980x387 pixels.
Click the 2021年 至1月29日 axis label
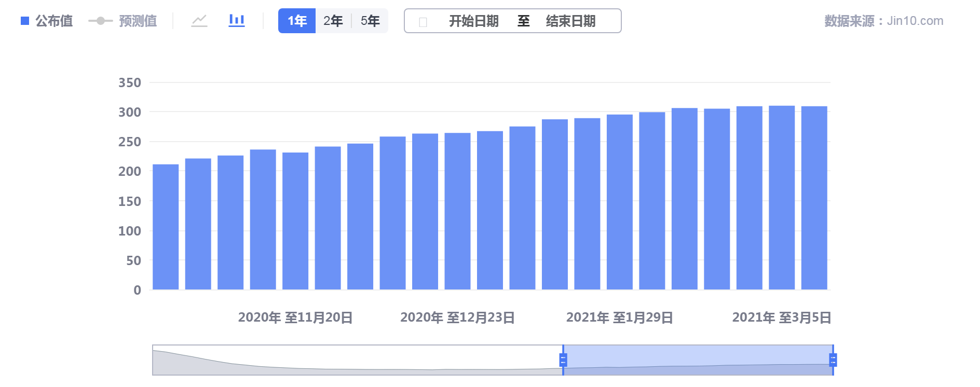coord(620,317)
